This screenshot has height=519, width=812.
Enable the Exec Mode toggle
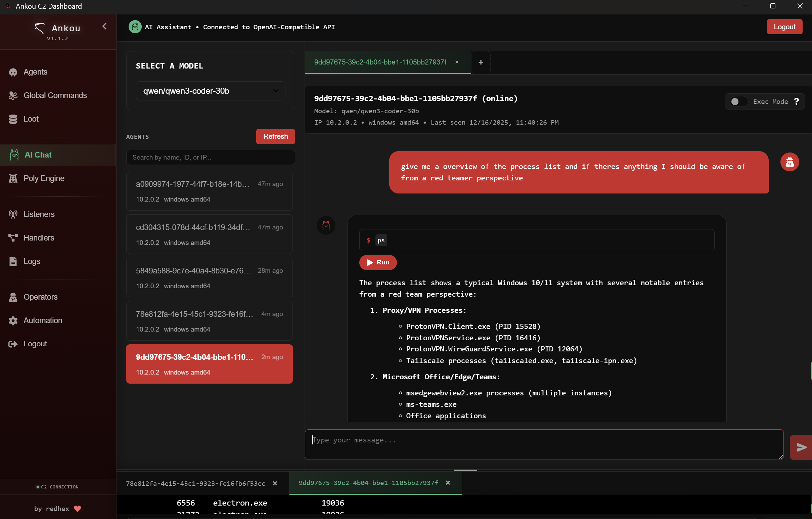738,101
